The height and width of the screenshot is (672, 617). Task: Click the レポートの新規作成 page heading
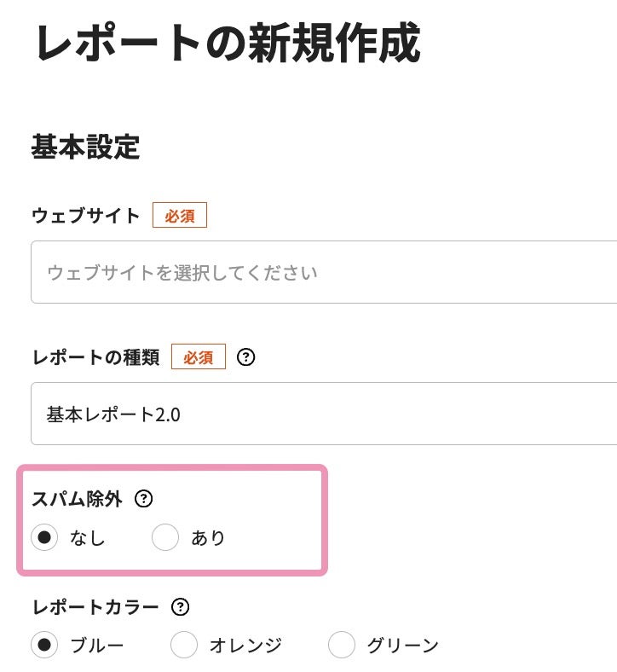click(226, 44)
